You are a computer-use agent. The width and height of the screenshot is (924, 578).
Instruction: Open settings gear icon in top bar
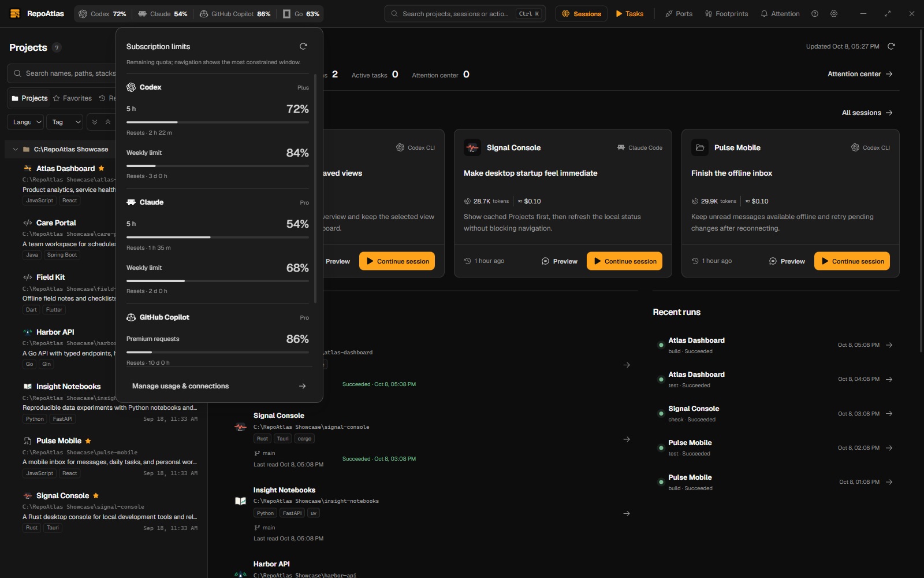pos(834,14)
